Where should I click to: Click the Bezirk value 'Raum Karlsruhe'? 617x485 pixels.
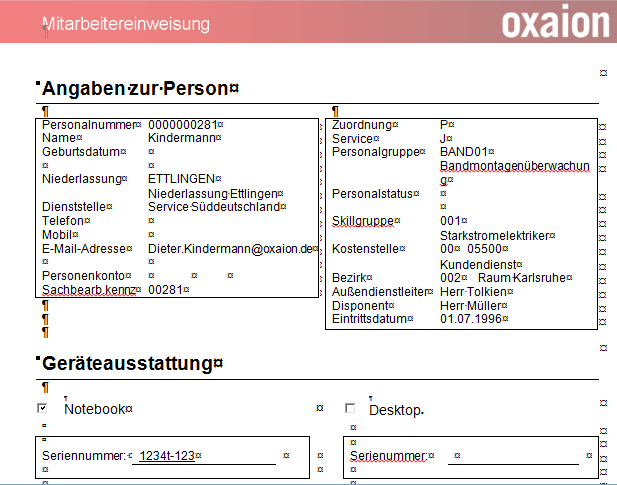(x=522, y=278)
